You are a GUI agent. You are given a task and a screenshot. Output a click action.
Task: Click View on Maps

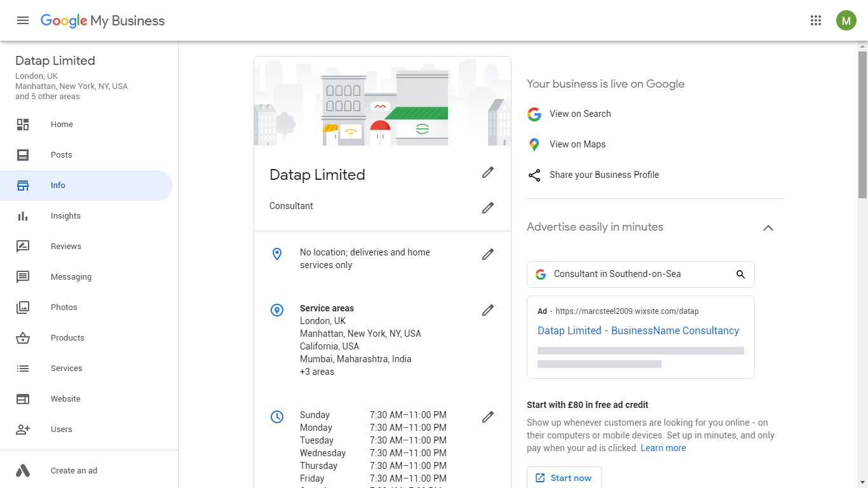[x=577, y=144]
